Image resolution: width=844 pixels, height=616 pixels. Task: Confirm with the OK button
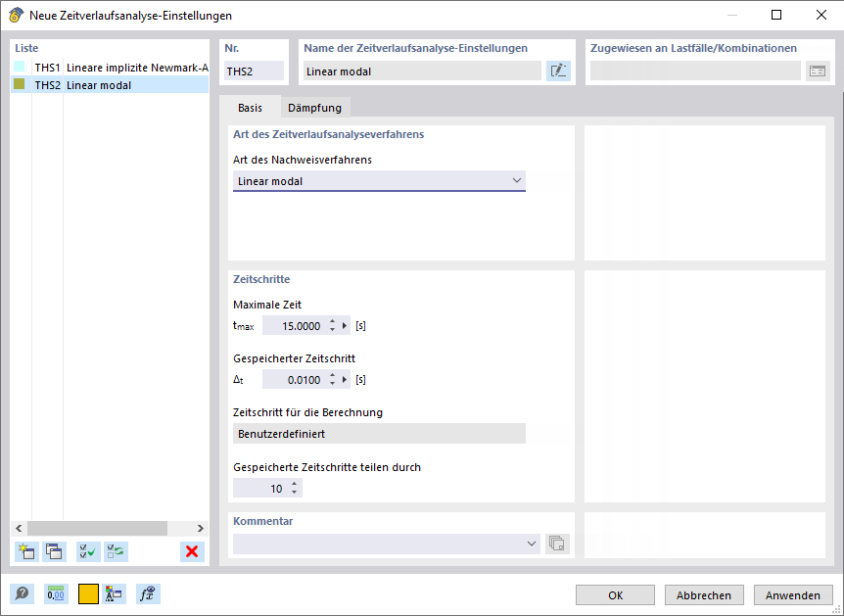pyautogui.click(x=615, y=595)
